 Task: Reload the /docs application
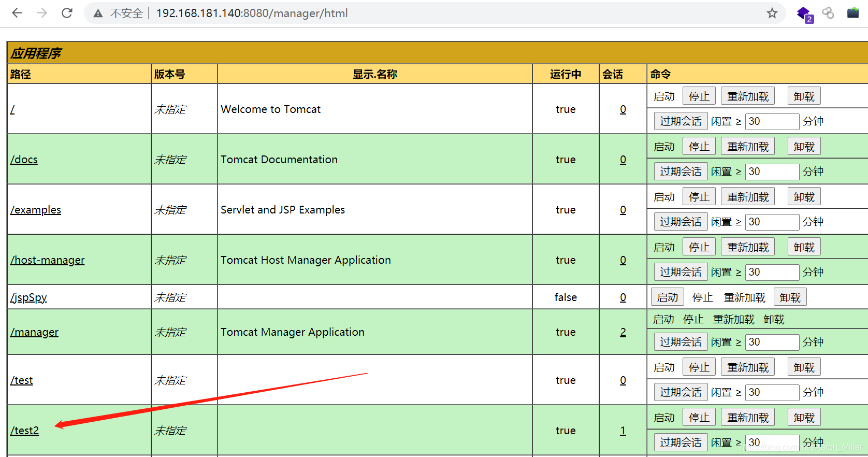pos(748,147)
